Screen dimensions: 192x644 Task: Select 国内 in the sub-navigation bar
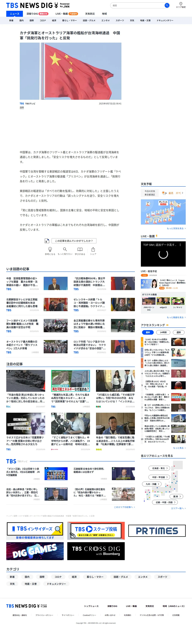(x=22, y=20)
